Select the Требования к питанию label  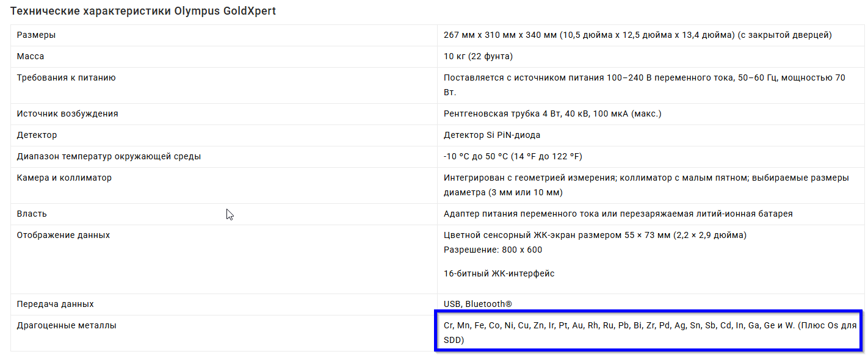point(66,78)
